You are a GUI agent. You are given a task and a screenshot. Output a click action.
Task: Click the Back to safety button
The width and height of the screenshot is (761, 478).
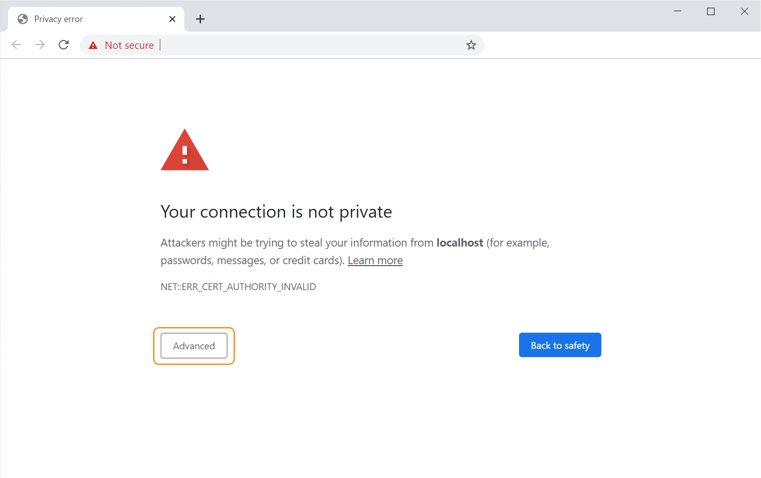(x=560, y=345)
